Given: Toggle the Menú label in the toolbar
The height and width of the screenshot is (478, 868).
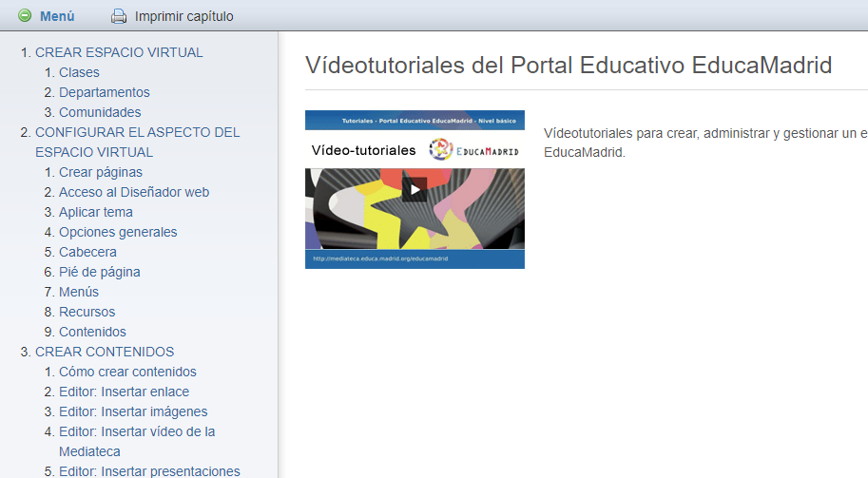Looking at the screenshot, I should pyautogui.click(x=57, y=16).
